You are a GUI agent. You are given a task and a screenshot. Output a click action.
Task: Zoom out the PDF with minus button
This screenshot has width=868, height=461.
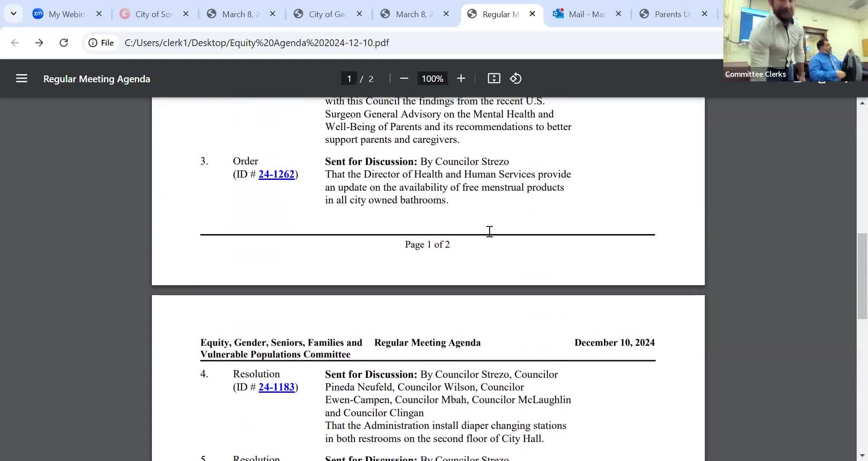click(x=404, y=79)
